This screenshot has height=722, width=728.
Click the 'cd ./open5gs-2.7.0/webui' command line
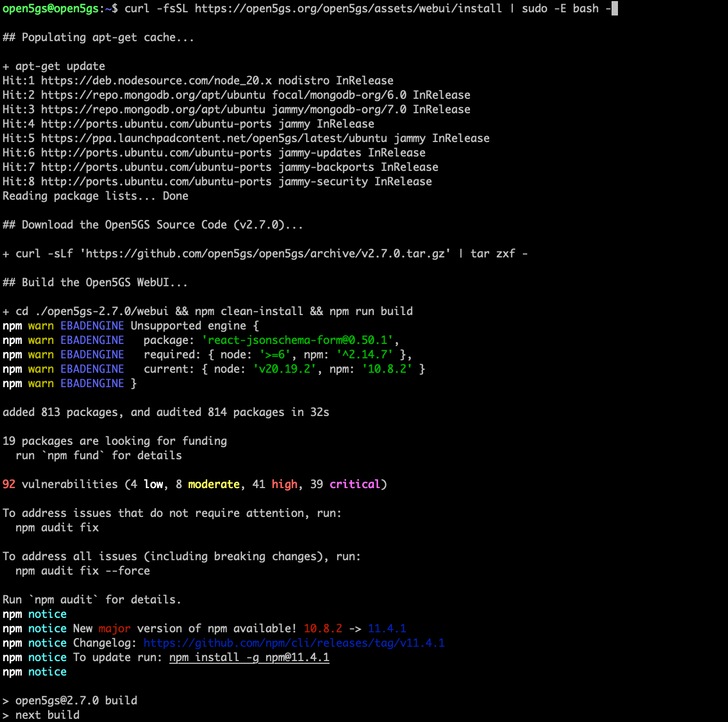point(208,311)
